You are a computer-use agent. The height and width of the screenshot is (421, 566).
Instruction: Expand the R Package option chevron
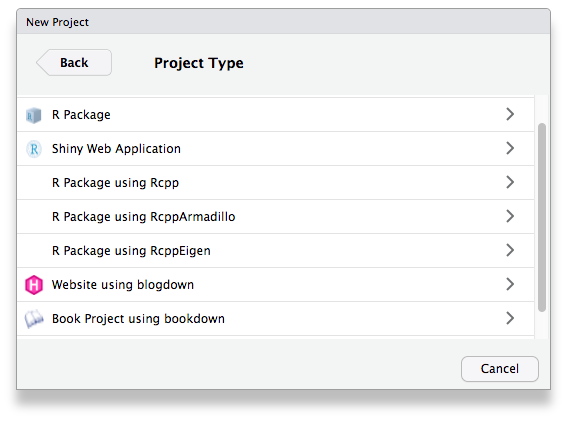click(510, 114)
